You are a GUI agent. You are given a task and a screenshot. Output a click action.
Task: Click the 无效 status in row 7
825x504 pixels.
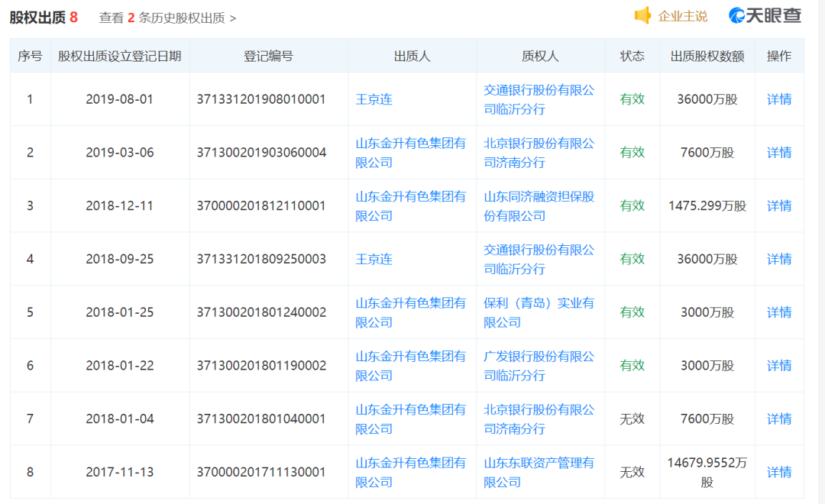pyautogui.click(x=632, y=418)
